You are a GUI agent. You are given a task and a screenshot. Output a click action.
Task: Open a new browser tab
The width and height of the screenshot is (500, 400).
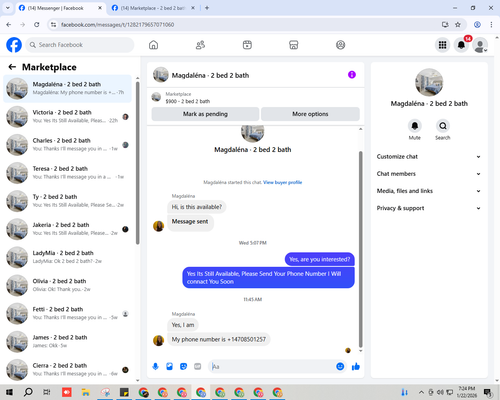[x=207, y=8]
